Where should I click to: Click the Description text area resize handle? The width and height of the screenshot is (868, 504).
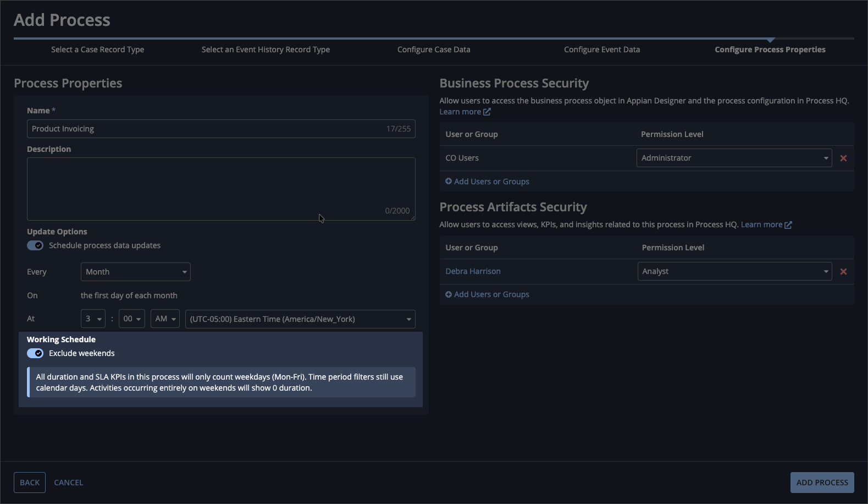click(x=413, y=218)
